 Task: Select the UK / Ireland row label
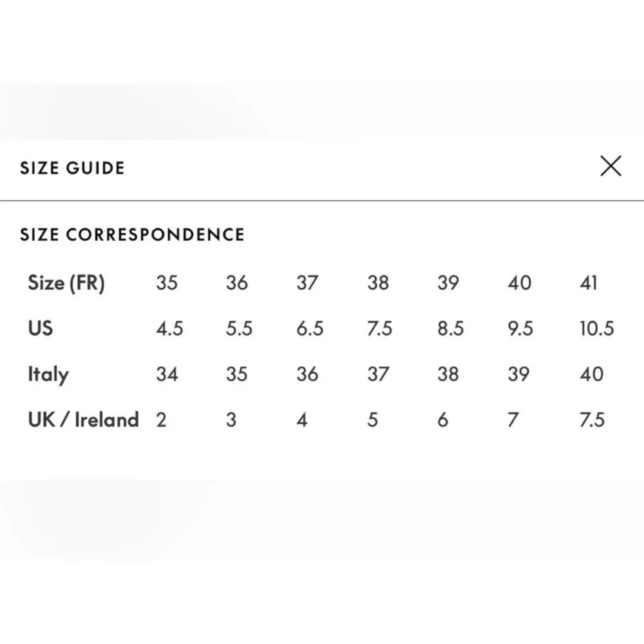click(x=83, y=420)
